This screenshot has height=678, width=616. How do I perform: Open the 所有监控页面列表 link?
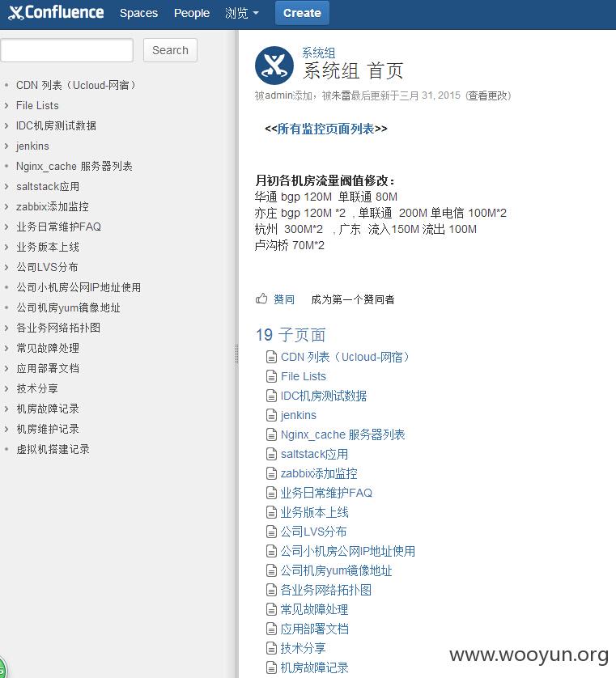(x=325, y=129)
